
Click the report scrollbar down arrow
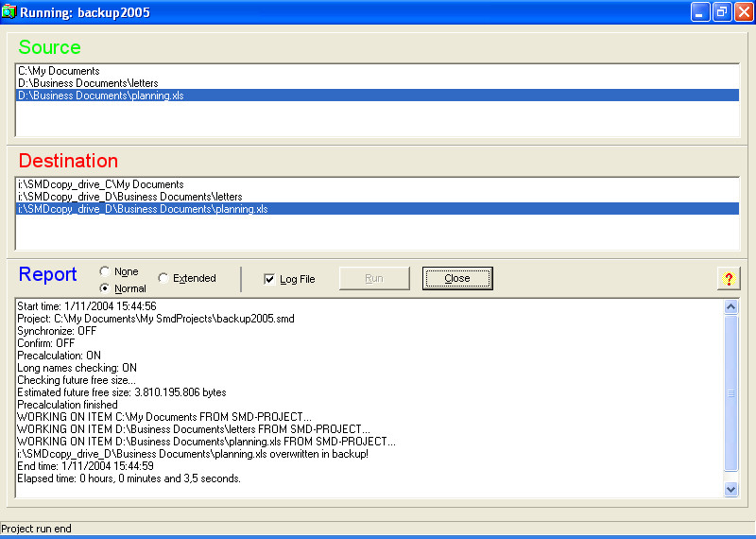click(x=730, y=489)
